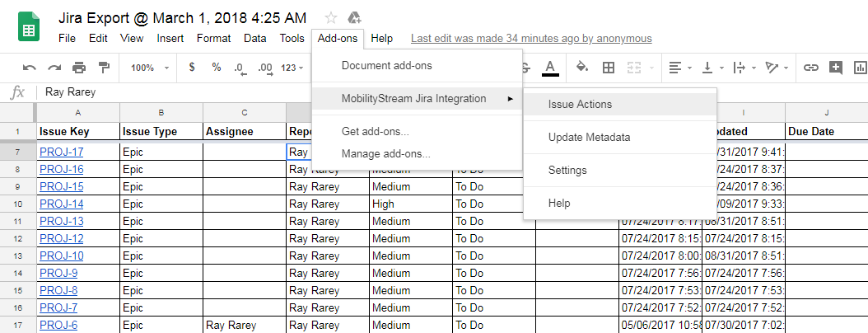Choose Update Metadata in the submenu

(x=589, y=137)
